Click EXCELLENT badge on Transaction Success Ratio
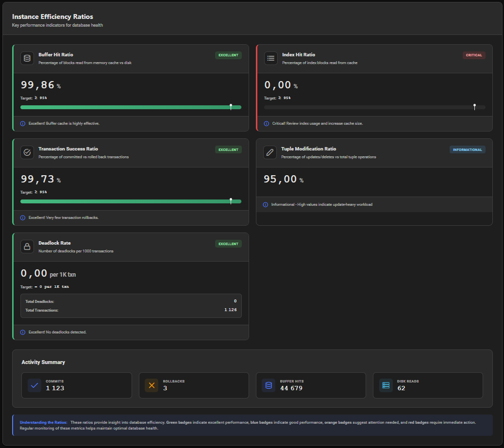Image resolution: width=504 pixels, height=448 pixels. pos(228,150)
